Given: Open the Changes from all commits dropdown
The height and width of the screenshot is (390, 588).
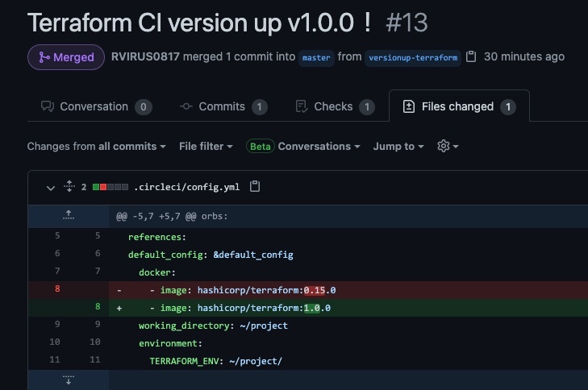Looking at the screenshot, I should coord(96,146).
